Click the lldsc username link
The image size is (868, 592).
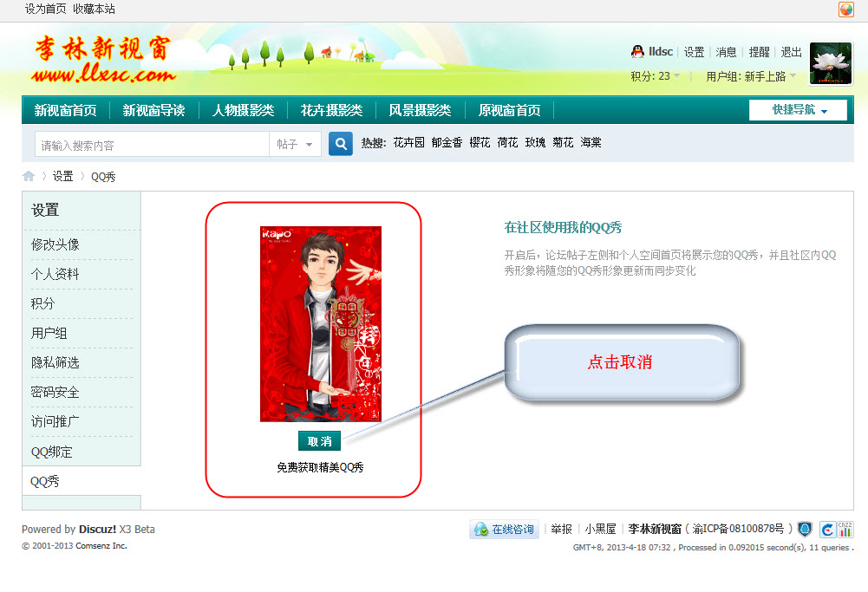coord(661,51)
